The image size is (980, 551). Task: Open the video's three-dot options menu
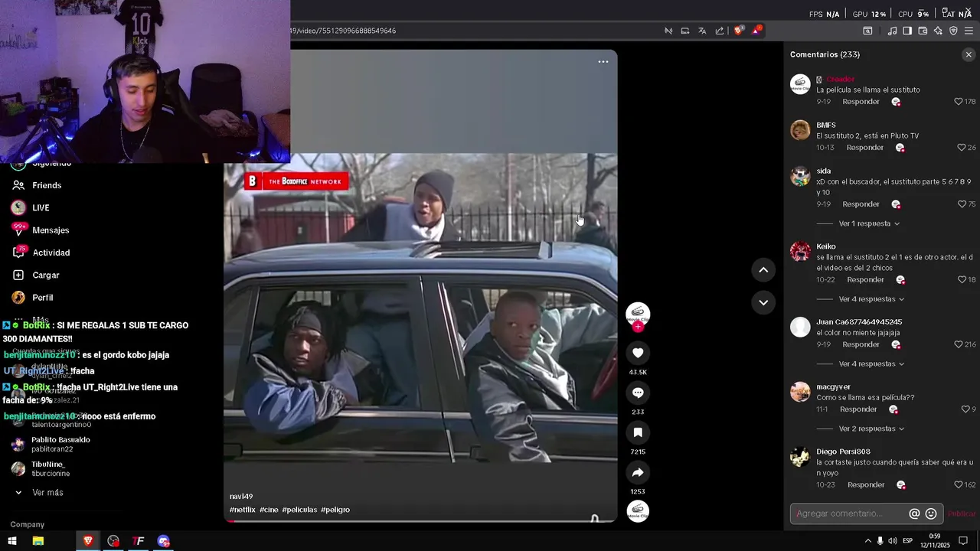(603, 62)
